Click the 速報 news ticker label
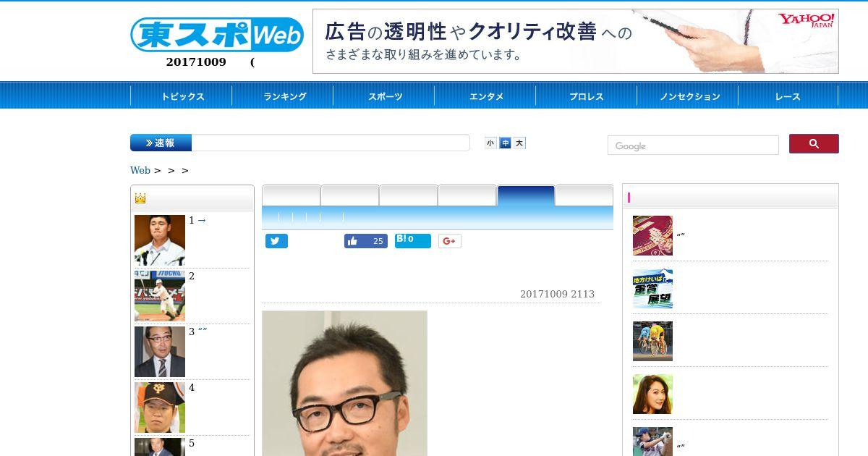 [x=161, y=143]
